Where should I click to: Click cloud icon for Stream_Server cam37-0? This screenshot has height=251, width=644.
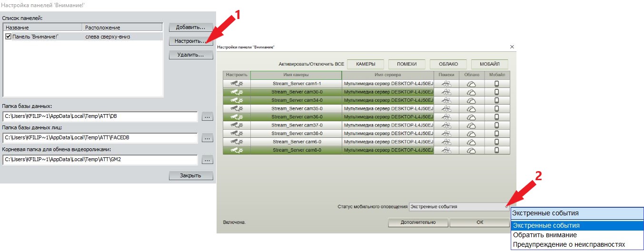pyautogui.click(x=471, y=125)
